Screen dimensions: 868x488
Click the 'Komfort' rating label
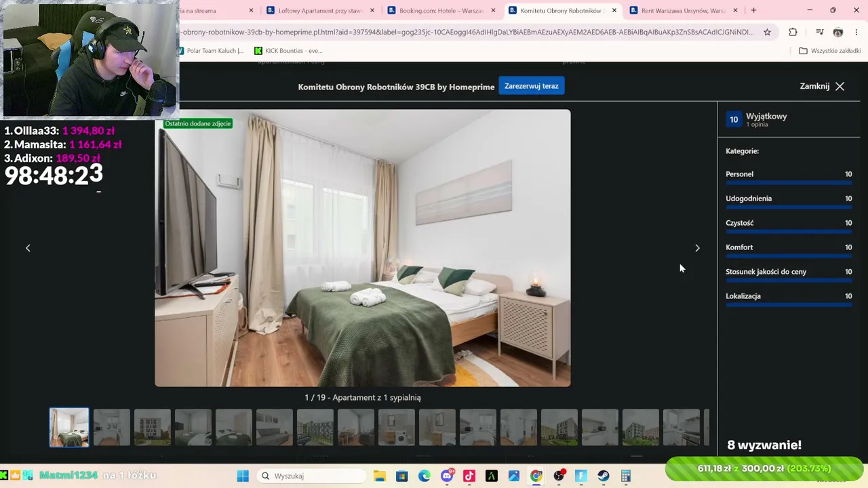click(739, 247)
